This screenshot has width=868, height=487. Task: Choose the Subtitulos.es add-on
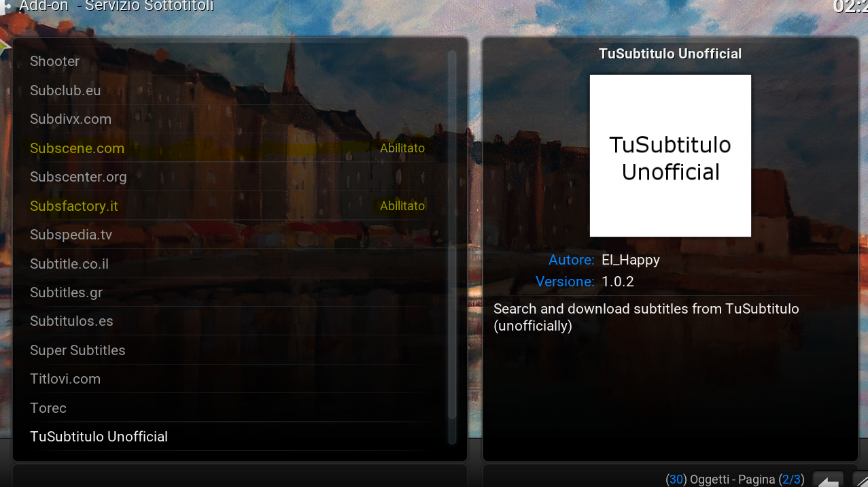click(x=231, y=321)
